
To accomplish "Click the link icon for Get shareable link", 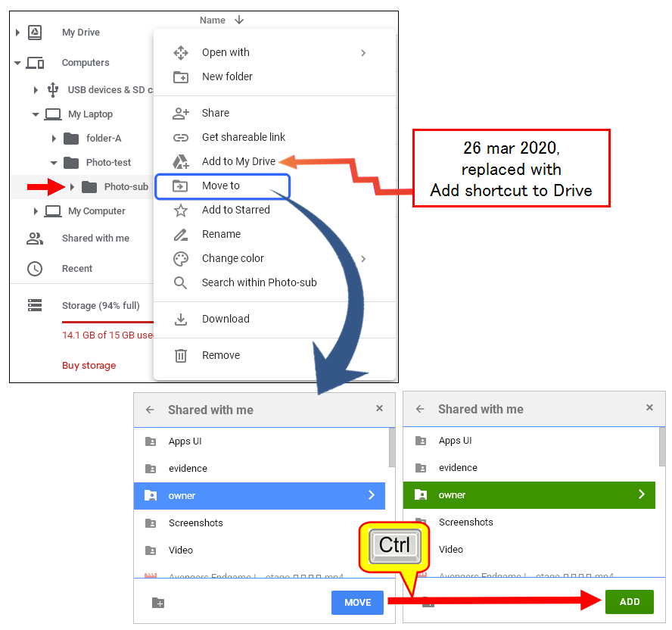I will tap(180, 138).
